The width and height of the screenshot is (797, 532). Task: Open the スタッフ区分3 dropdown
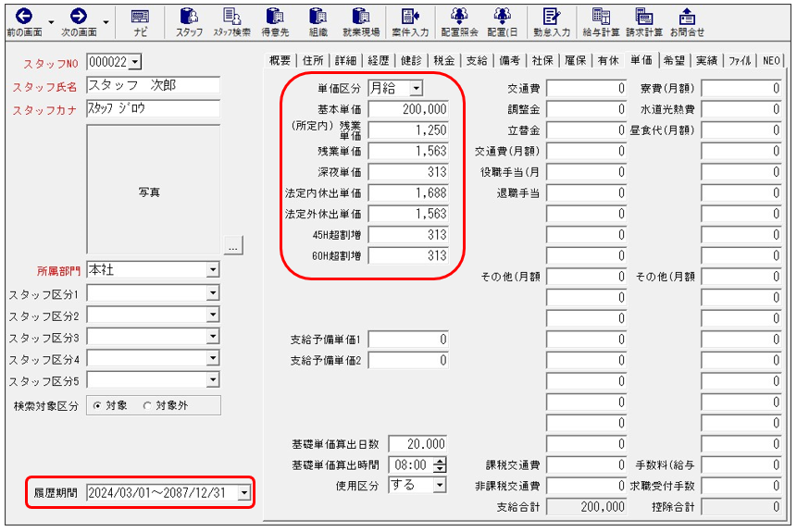(213, 337)
